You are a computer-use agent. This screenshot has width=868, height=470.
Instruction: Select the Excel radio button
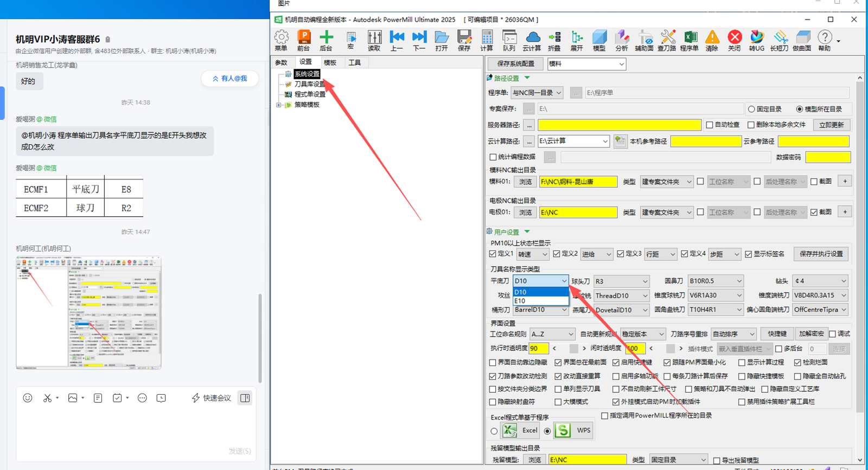tap(494, 432)
